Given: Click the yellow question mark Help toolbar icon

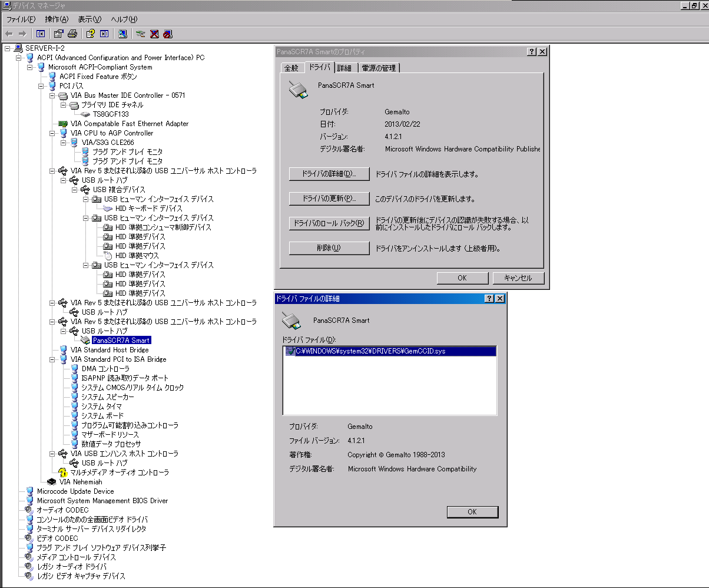Looking at the screenshot, I should (90, 34).
